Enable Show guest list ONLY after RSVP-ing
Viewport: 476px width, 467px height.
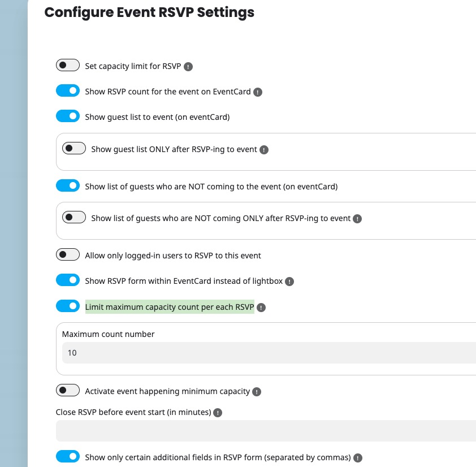pyautogui.click(x=74, y=149)
